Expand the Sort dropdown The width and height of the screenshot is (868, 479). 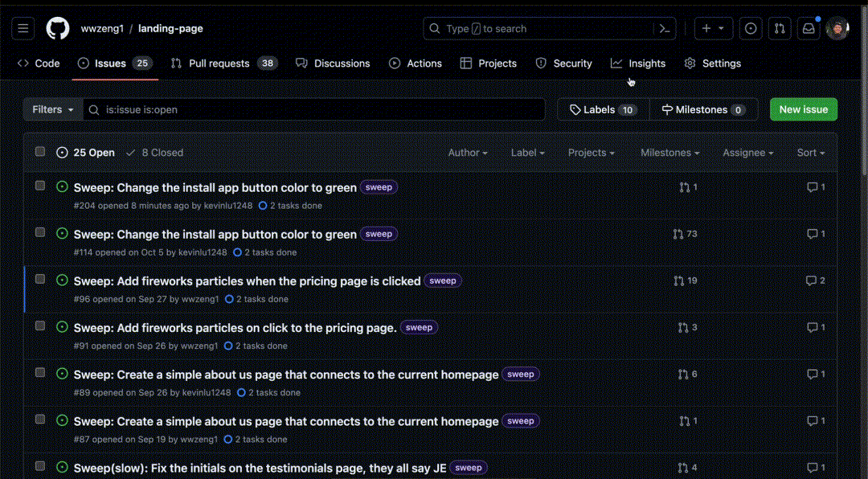click(x=811, y=152)
